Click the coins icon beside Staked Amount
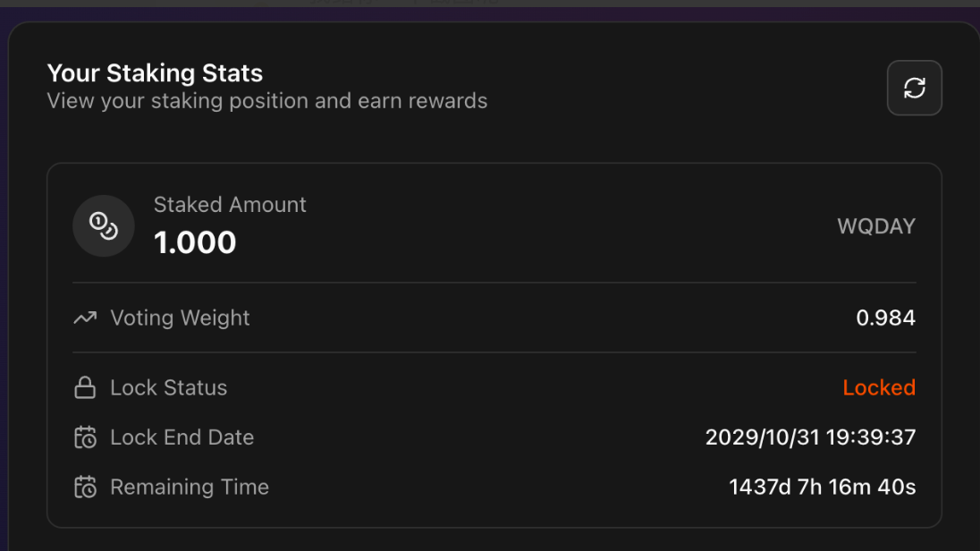The width and height of the screenshot is (980, 551). pos(104,226)
